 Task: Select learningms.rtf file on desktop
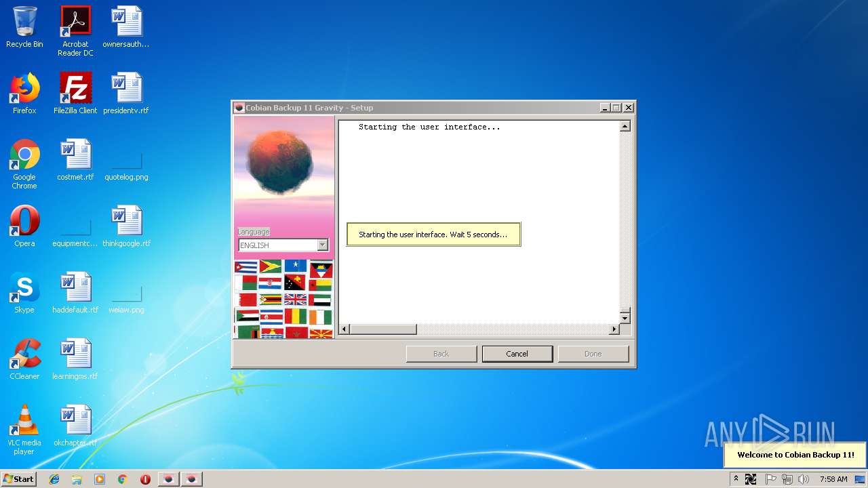75,359
